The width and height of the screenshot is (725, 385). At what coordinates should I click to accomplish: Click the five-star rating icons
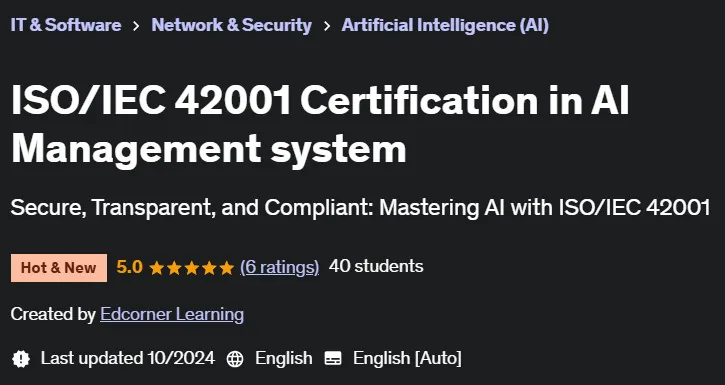pyautogui.click(x=191, y=268)
